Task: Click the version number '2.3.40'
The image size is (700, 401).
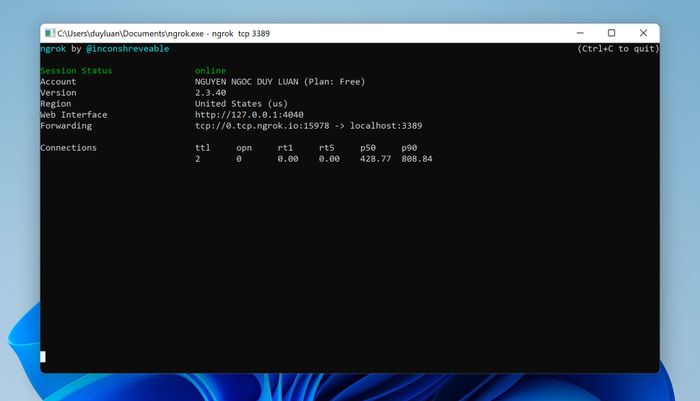Action: tap(210, 93)
